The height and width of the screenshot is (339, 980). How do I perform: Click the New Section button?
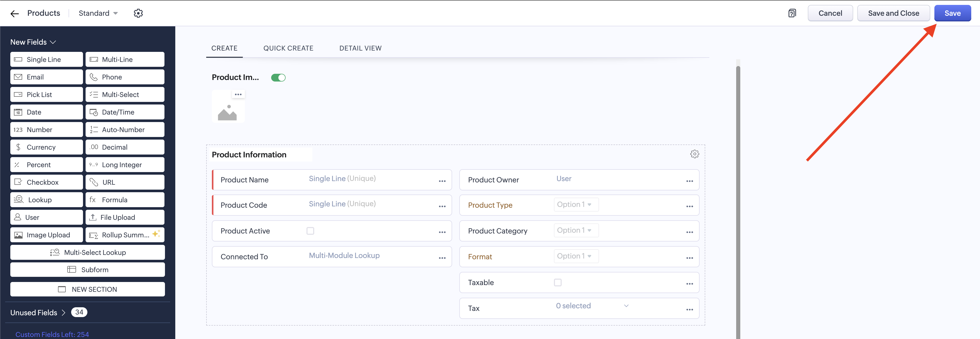(x=87, y=289)
